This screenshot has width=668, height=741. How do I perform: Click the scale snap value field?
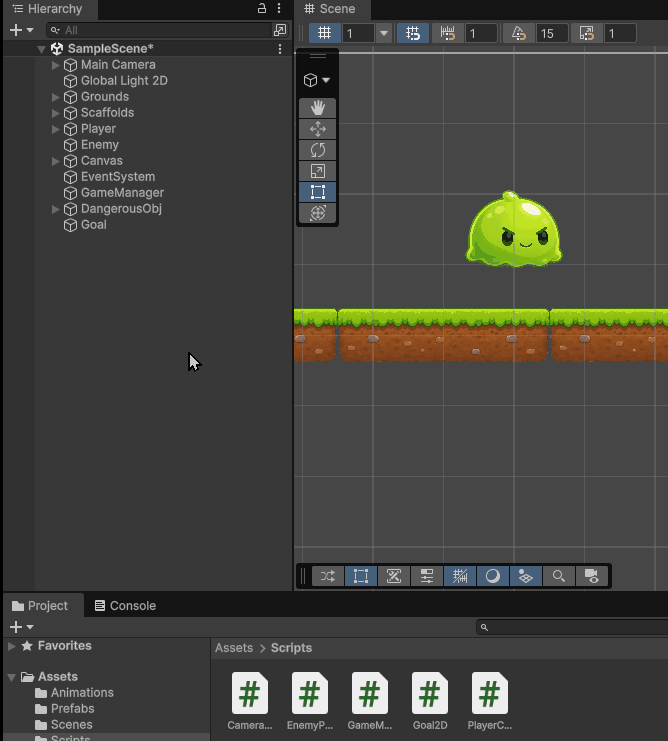(x=620, y=33)
